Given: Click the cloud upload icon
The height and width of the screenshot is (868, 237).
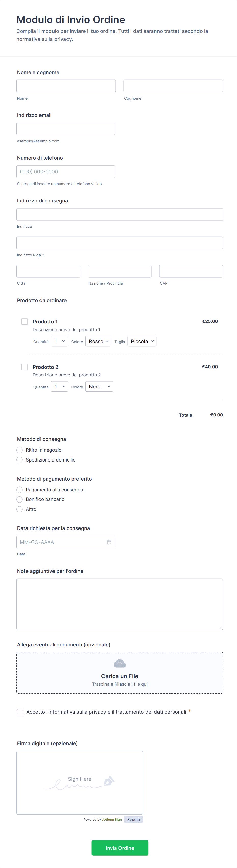Looking at the screenshot, I should pos(120,663).
